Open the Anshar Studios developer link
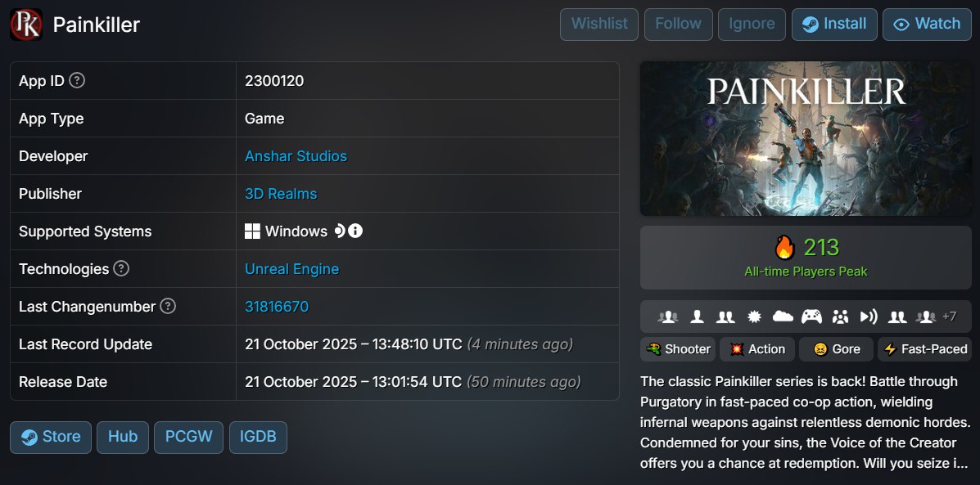Screen dimensions: 980x485 click(296, 155)
